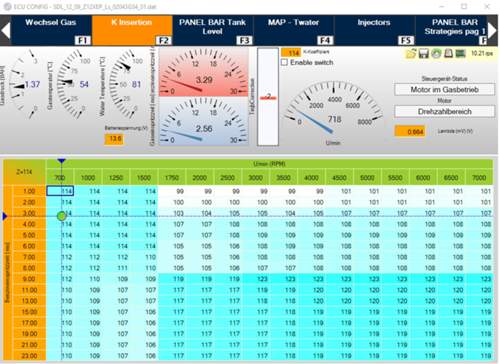Go to the MAP - Twater tab
The height and width of the screenshot is (364, 500).
(x=293, y=30)
